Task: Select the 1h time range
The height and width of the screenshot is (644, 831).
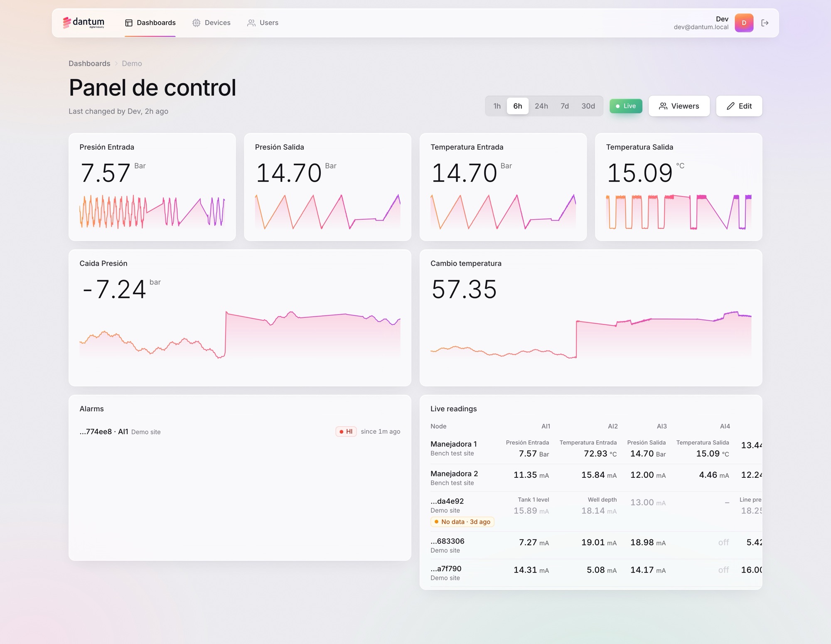Action: (x=497, y=106)
